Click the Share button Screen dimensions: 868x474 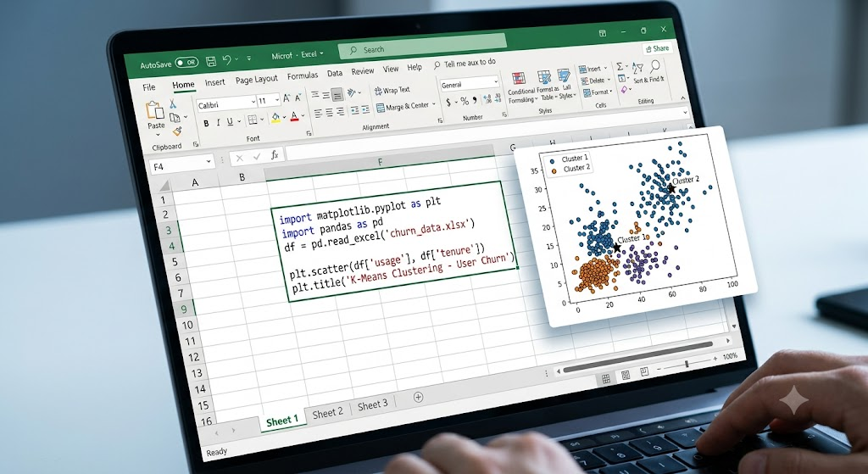657,48
